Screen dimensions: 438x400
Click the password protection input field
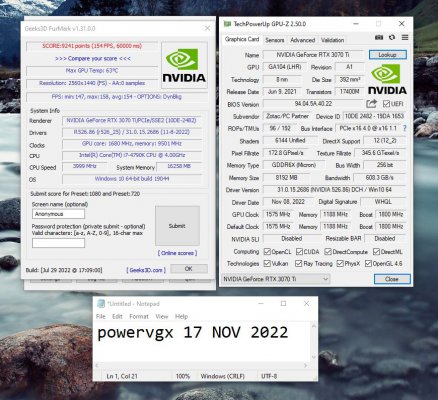58,243
